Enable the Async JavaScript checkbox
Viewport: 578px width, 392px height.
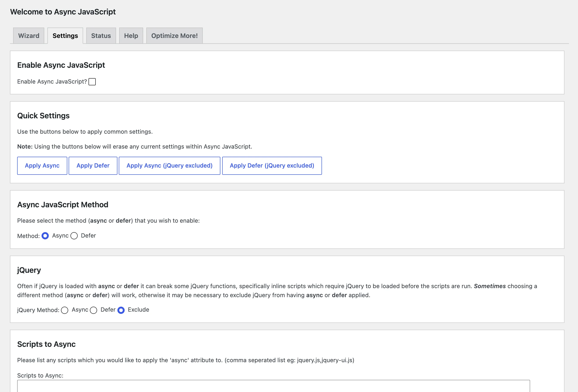click(x=92, y=82)
